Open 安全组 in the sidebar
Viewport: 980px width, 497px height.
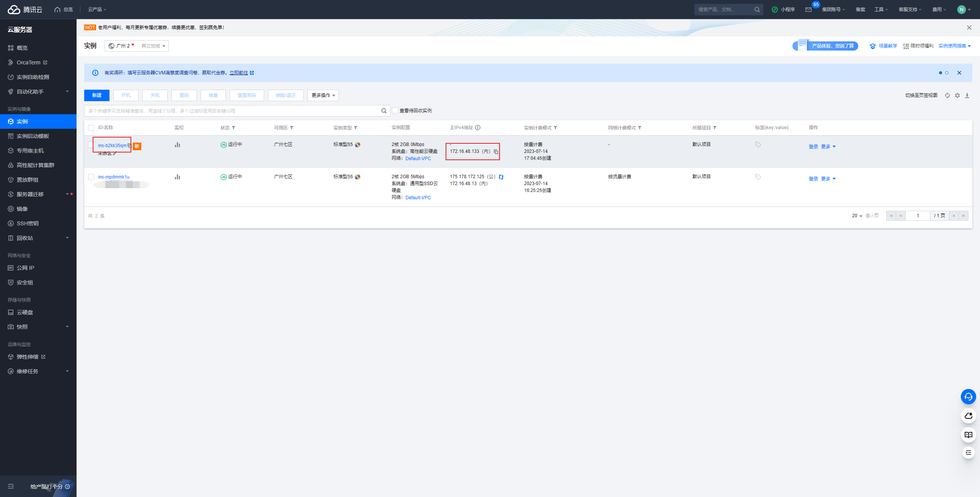(38, 282)
